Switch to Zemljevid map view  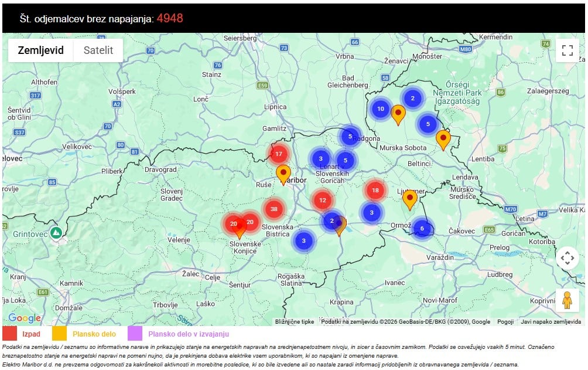pos(40,50)
